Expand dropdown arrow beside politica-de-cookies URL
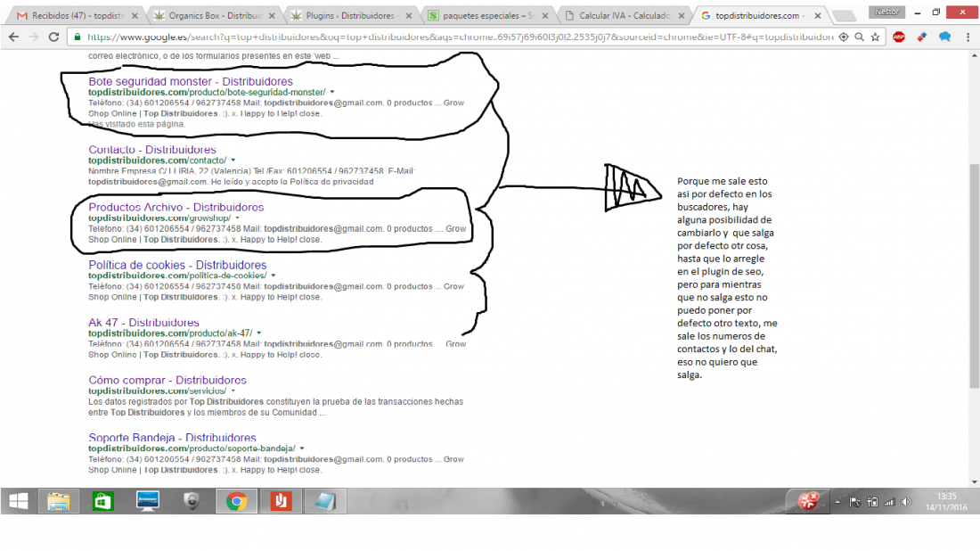Screen dimensions: 980x551 (274, 275)
